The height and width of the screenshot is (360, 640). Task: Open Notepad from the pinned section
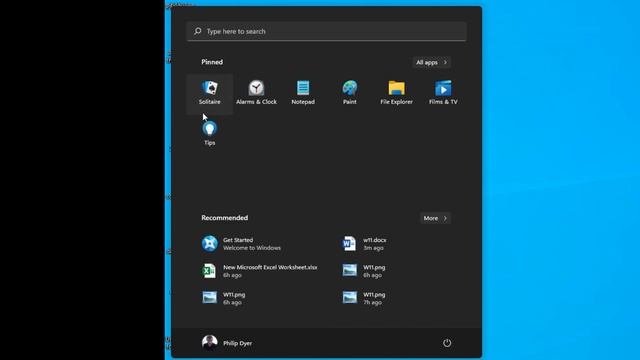[303, 93]
